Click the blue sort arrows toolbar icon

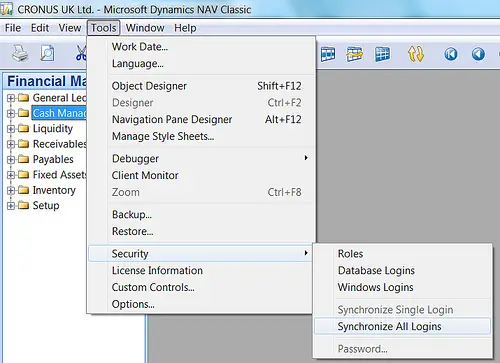[416, 54]
